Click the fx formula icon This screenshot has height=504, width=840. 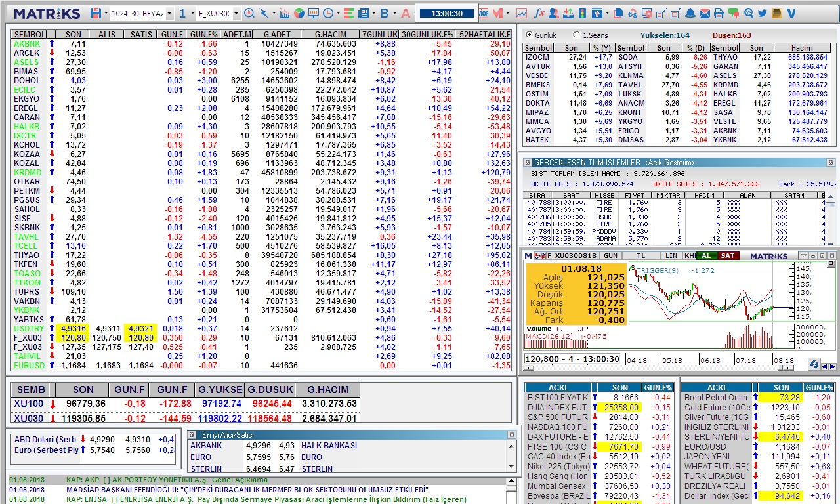[x=539, y=13]
